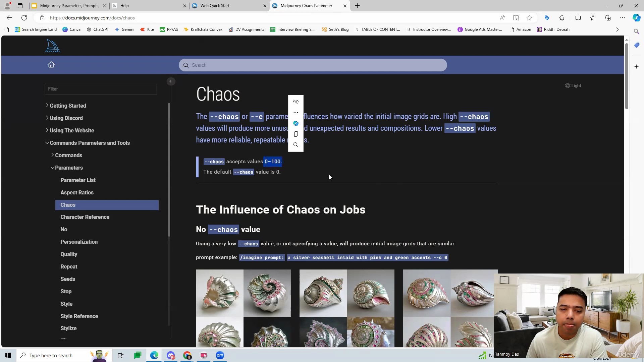Click the hide mini menu eye icon
This screenshot has width=644, height=362.
(296, 102)
